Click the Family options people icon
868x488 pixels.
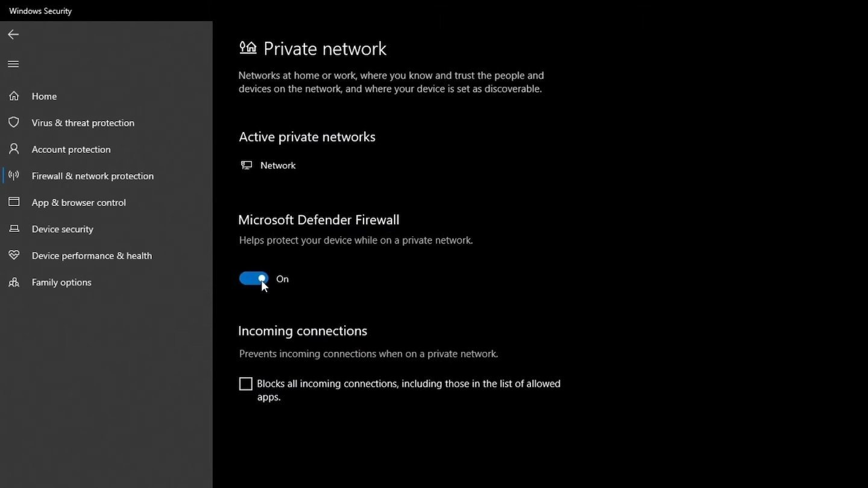coord(14,282)
